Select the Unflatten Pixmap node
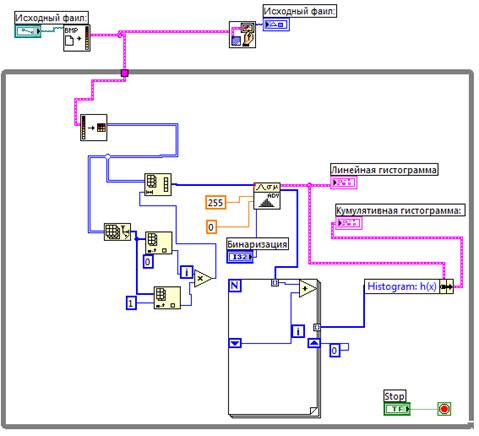The width and height of the screenshot is (479, 436). pos(94,128)
